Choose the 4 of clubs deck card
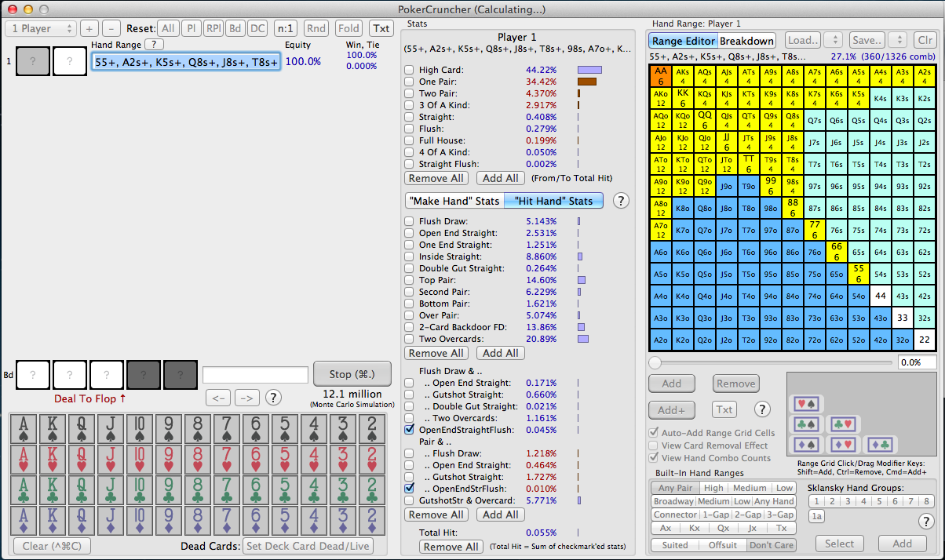 click(313, 490)
